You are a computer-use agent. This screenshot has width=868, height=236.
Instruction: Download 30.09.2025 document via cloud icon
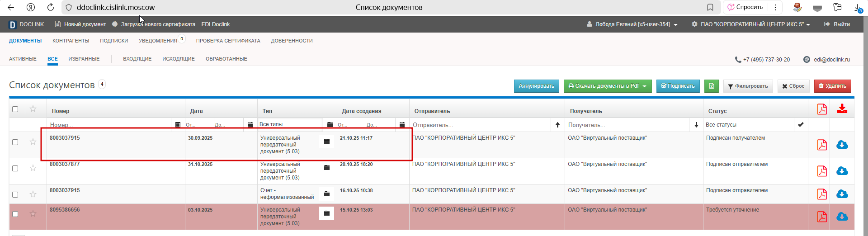(842, 145)
